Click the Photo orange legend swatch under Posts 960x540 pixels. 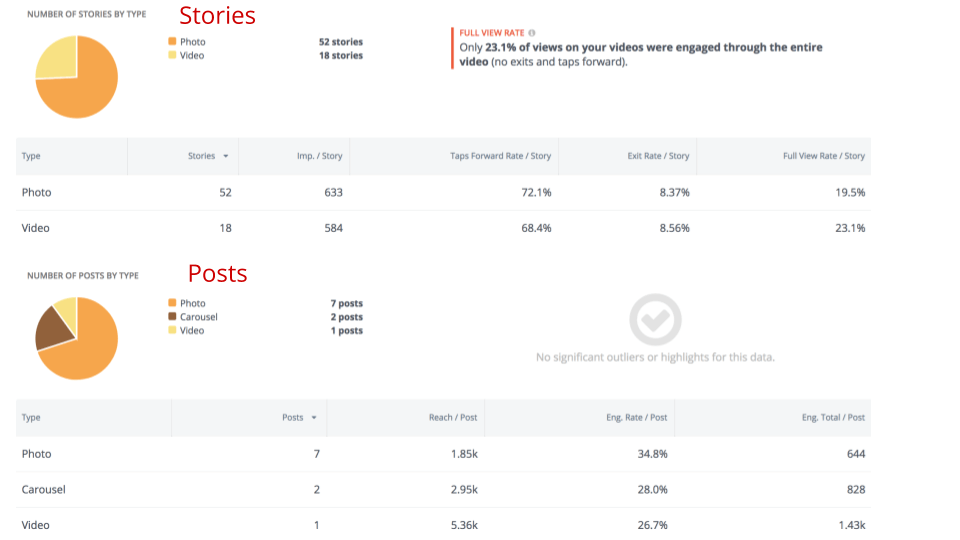click(172, 303)
